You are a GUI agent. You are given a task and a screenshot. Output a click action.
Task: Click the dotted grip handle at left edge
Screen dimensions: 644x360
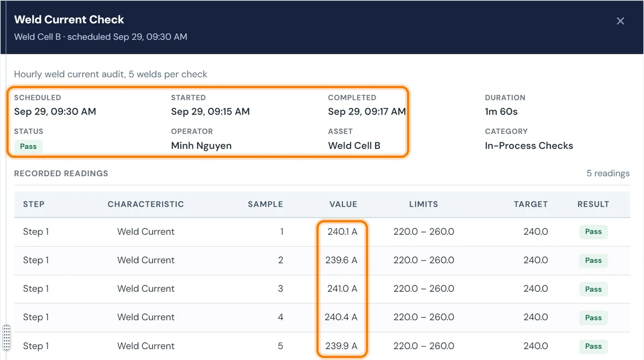[x=6, y=337]
